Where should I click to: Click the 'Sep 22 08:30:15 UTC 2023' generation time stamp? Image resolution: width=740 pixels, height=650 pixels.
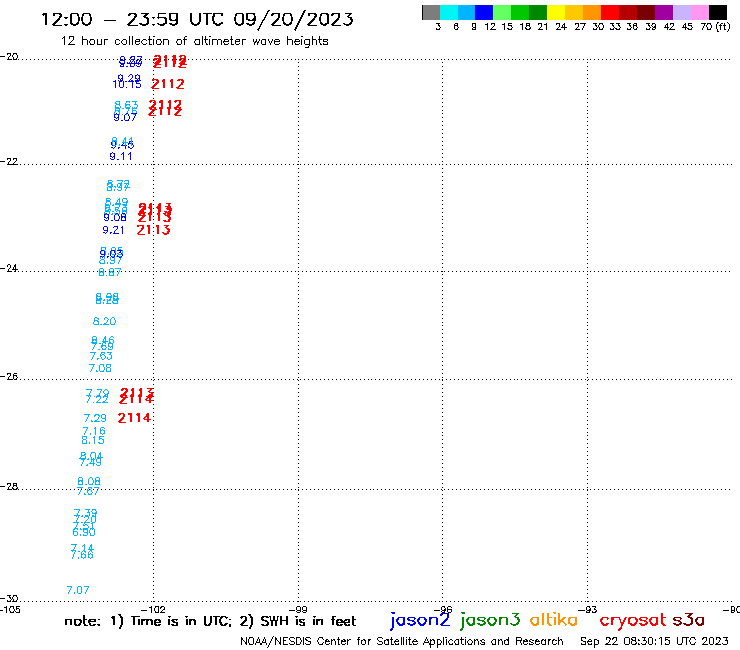pos(654,641)
